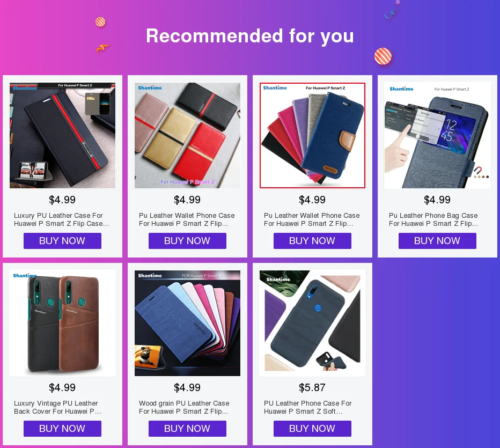This screenshot has height=448, width=500.
Task: Click the $5.87 price label
Action: pyautogui.click(x=312, y=387)
